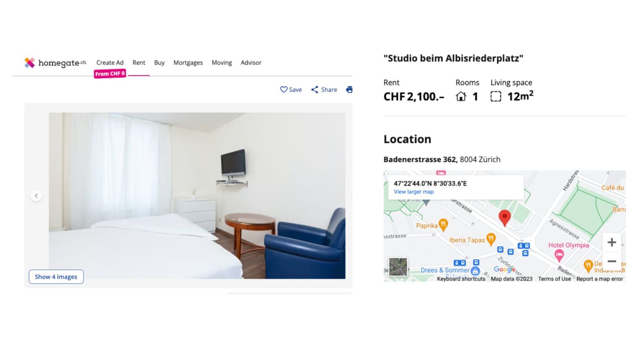Zoom in on the map
This screenshot has width=644, height=362.
click(612, 242)
